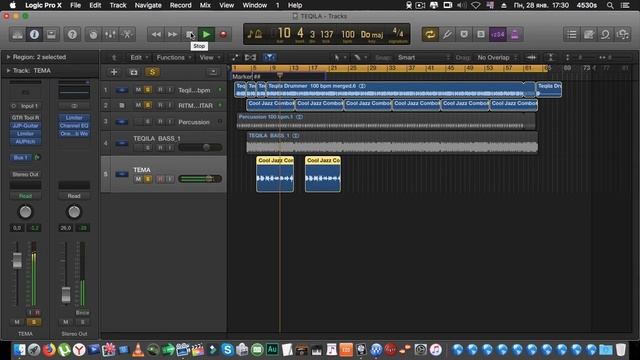Image resolution: width=640 pixels, height=360 pixels.
Task: Open the Media Browsers icon
Action: pyautogui.click(x=623, y=35)
